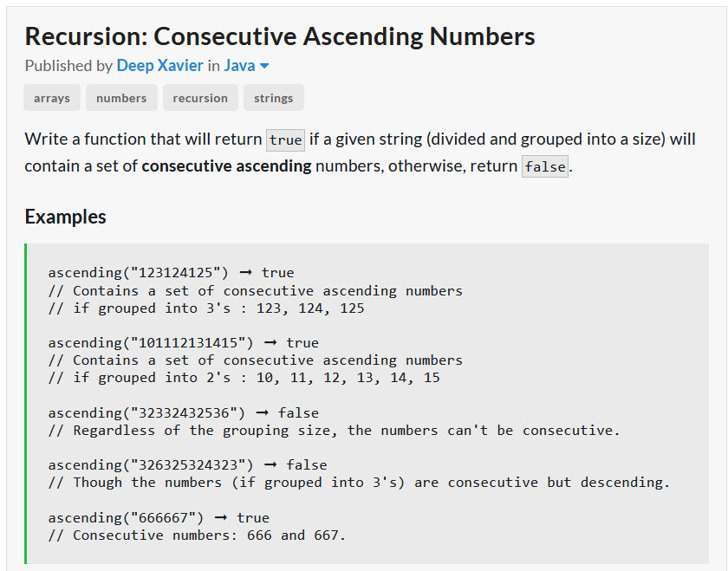The image size is (728, 571).
Task: Expand the Java language dropdown arrow
Action: [x=264, y=67]
